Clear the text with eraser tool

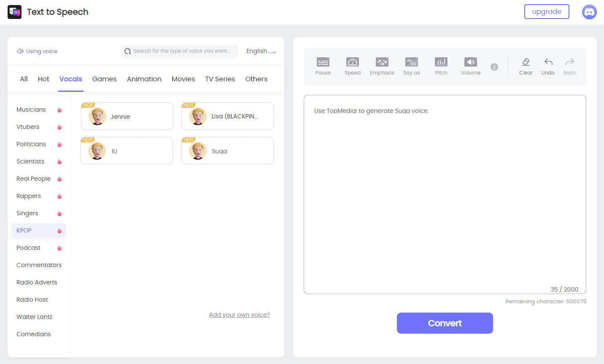526,67
